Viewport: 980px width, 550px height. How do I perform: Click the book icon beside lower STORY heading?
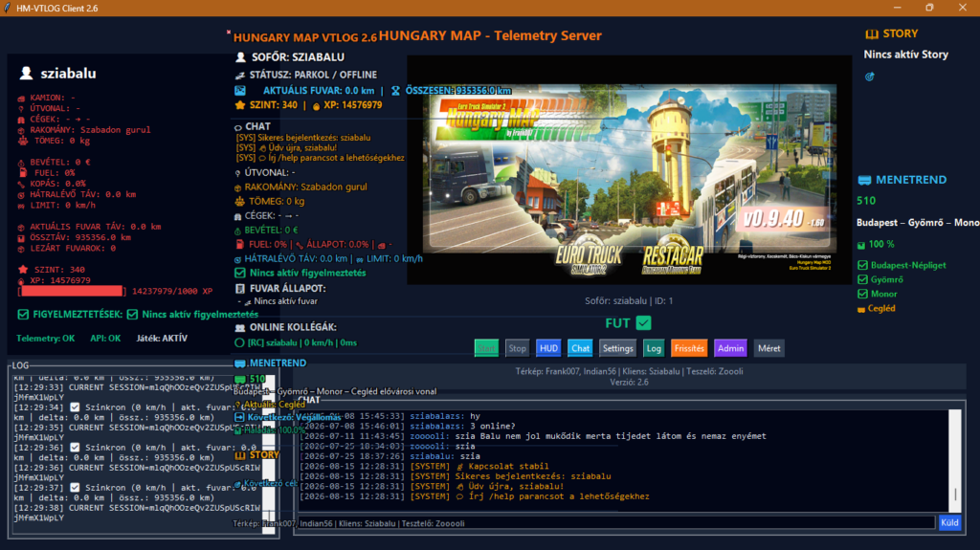pyautogui.click(x=240, y=455)
